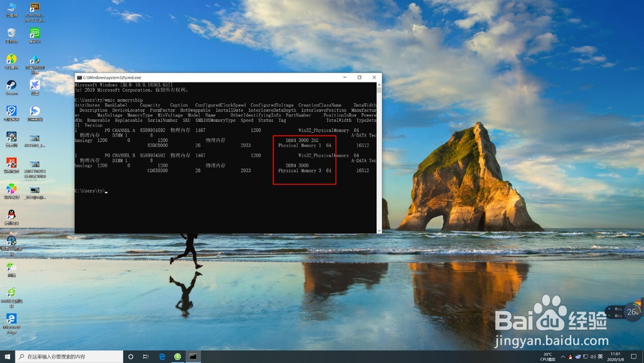Open the round dark-blue app shortcut below QQ
Viewport: 644px width, 363px height.
tap(12, 246)
